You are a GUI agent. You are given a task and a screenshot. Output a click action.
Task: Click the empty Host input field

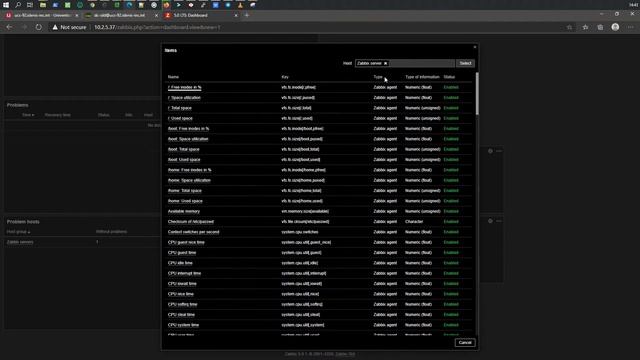pos(421,63)
